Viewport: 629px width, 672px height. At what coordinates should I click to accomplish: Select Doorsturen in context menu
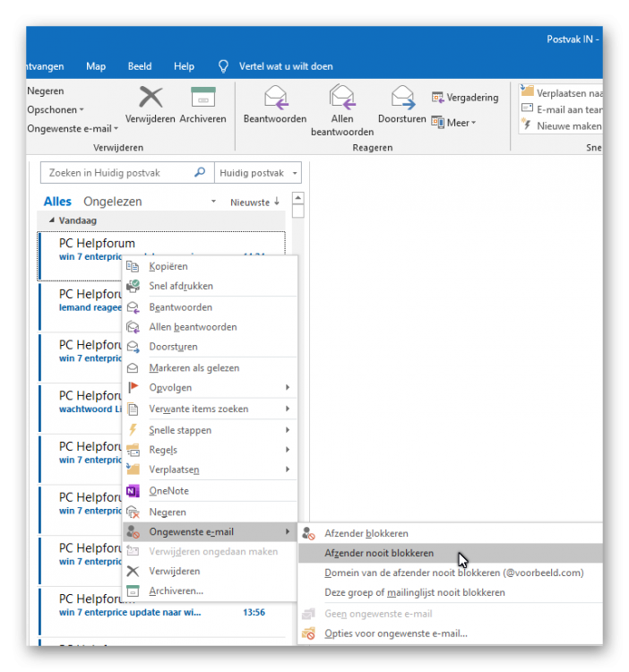tap(211, 347)
